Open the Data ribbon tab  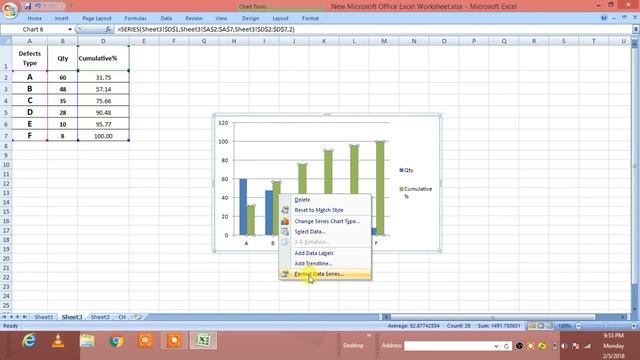coord(166,18)
